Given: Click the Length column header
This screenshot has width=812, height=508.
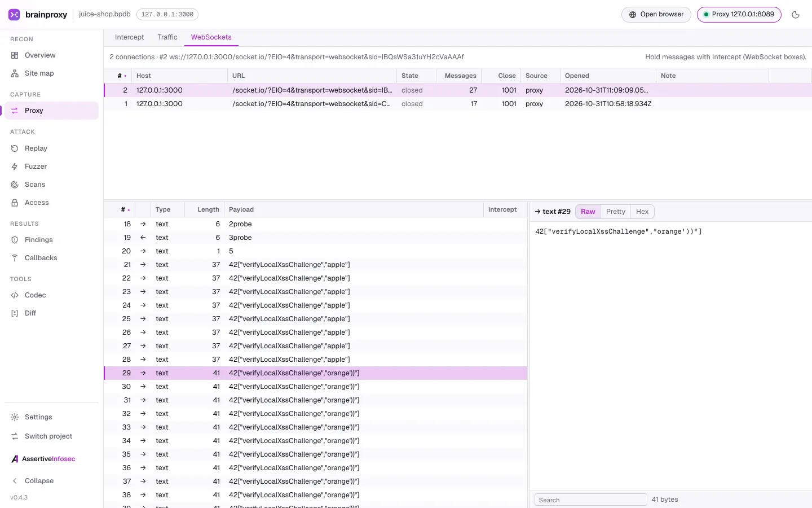Looking at the screenshot, I should tap(205, 209).
